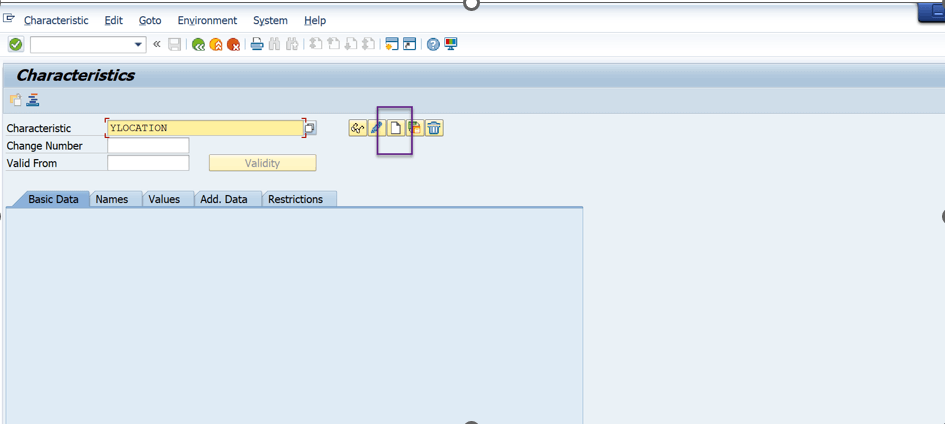Switch to the Restrictions tab
This screenshot has width=945, height=424.
(x=295, y=199)
